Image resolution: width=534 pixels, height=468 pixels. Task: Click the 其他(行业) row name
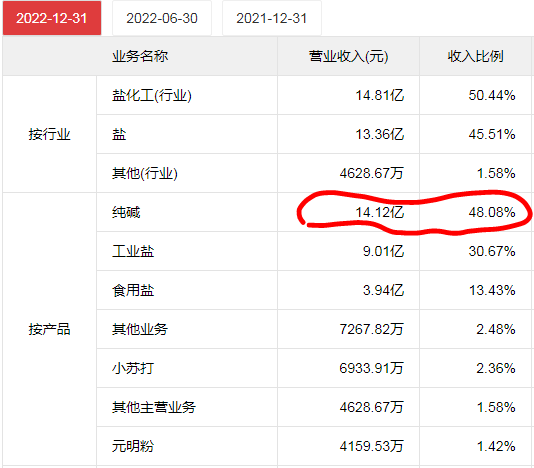145,173
